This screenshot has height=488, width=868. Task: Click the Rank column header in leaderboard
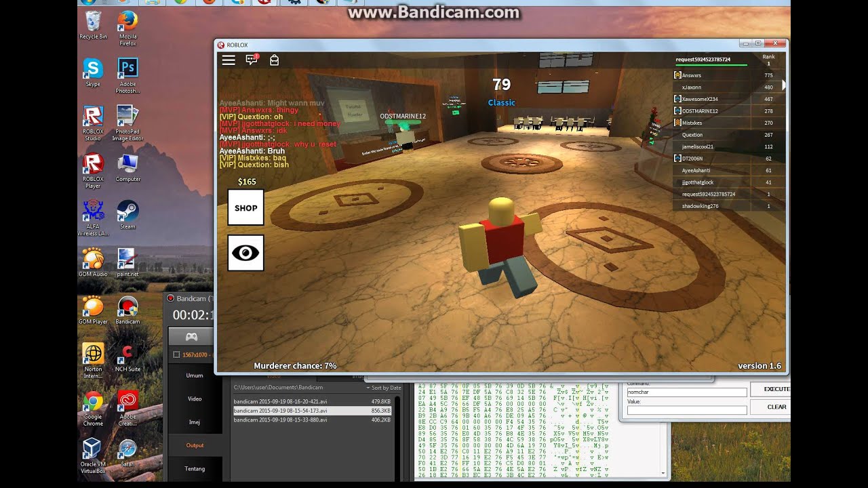(768, 57)
